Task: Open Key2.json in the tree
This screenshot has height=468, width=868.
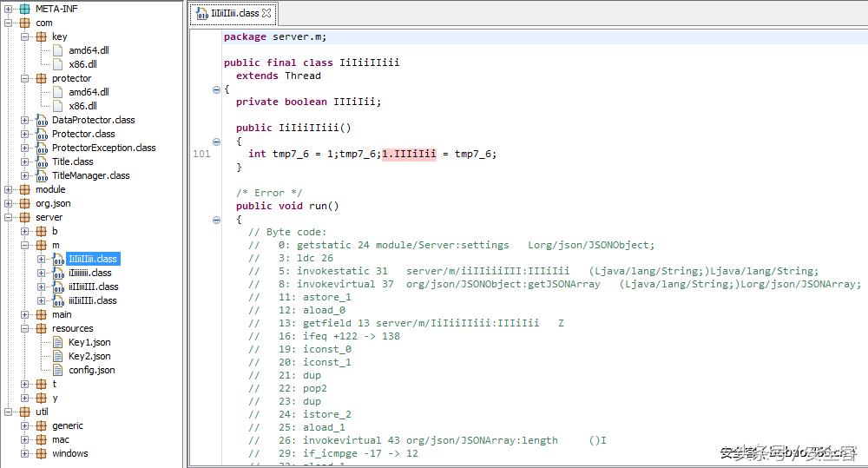Action: coord(89,356)
